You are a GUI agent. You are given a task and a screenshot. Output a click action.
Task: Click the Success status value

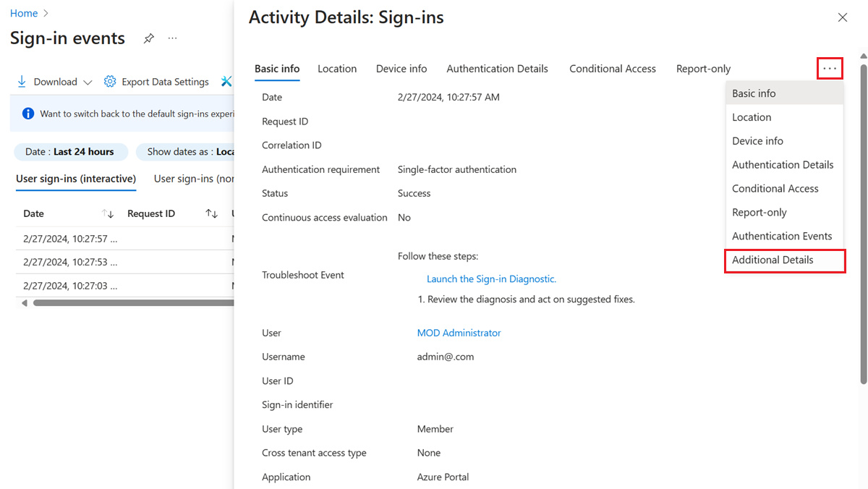click(414, 193)
